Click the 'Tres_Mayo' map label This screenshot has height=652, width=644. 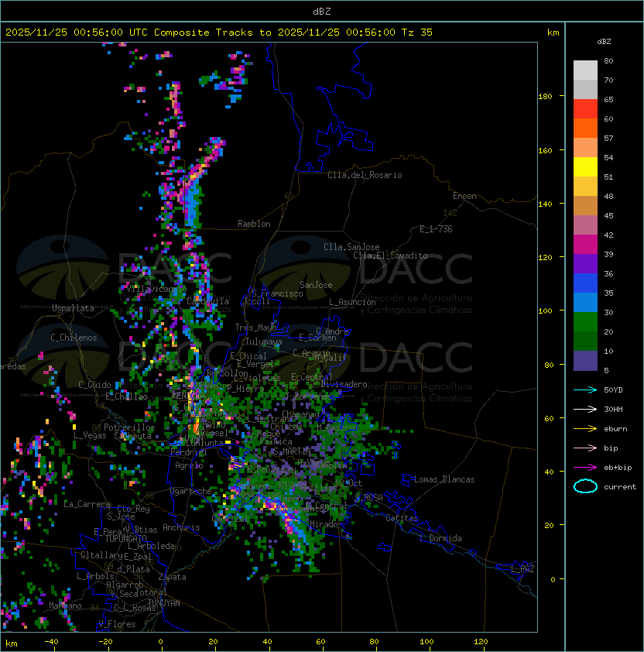pos(255,328)
